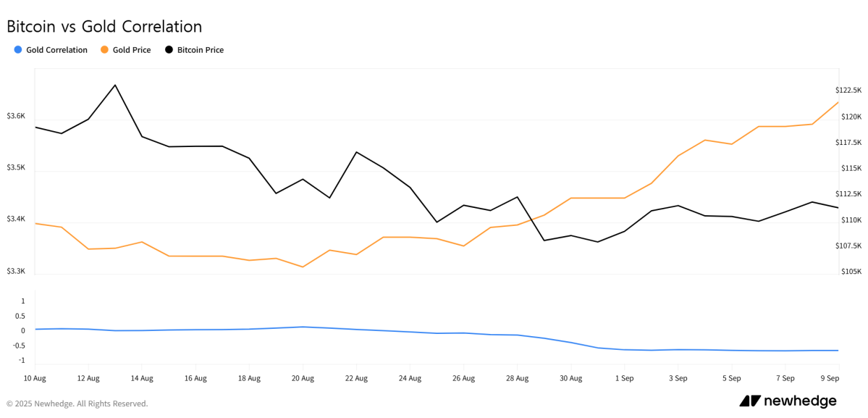The height and width of the screenshot is (418, 868).
Task: Click the $105K bitcoin price axis label
Action: [850, 272]
